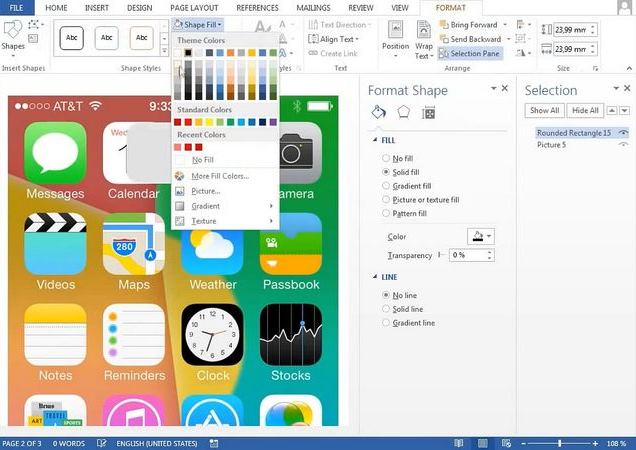Pick the purple Standard Colors swatch
This screenshot has width=636, height=450.
tap(273, 122)
